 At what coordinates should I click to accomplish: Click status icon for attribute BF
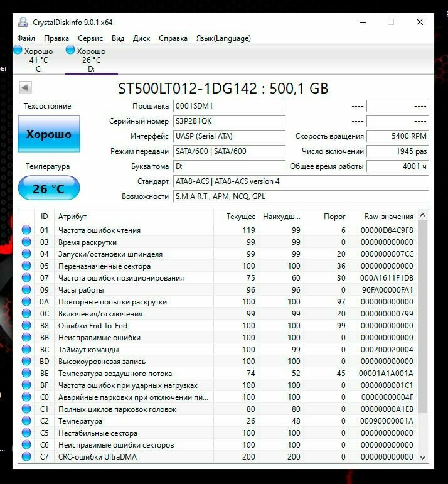coord(26,385)
